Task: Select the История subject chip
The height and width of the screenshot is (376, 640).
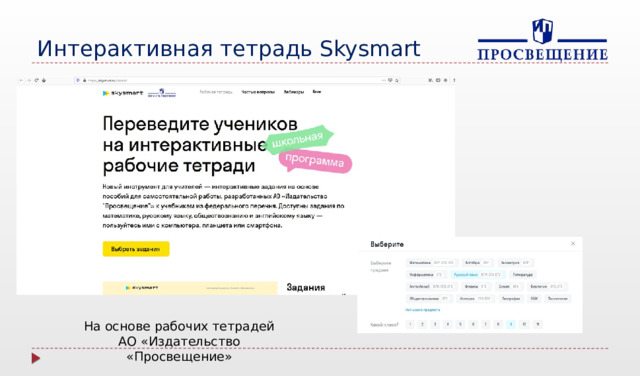Action: coord(475,298)
